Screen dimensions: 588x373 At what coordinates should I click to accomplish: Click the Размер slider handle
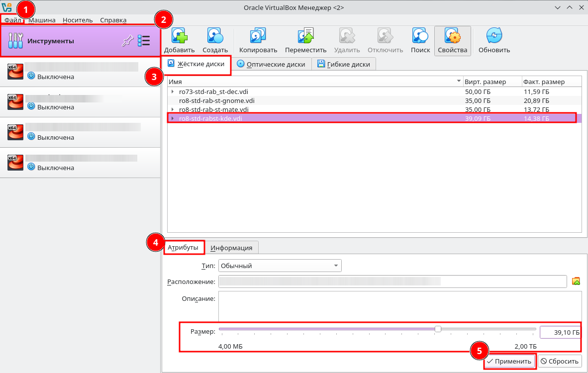click(438, 329)
